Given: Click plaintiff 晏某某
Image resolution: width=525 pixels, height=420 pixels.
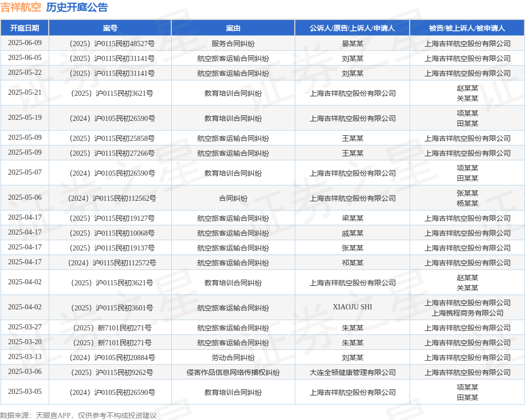Looking at the screenshot, I should pos(353,44).
